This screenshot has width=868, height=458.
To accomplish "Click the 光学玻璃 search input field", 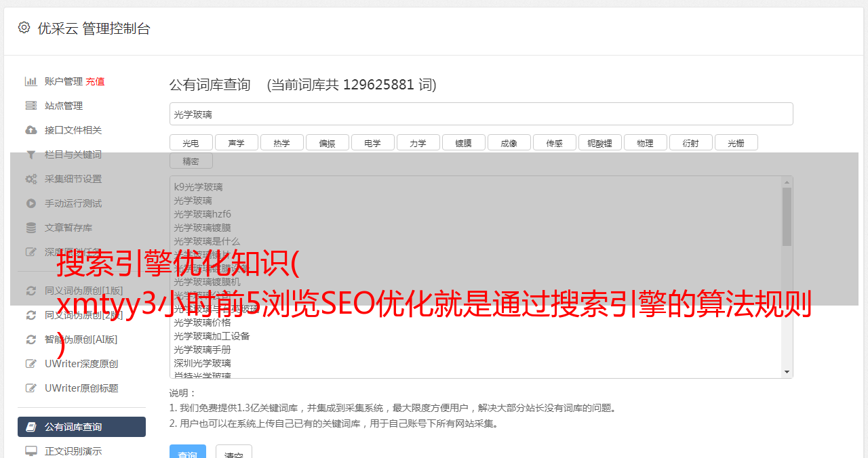I will tap(481, 114).
